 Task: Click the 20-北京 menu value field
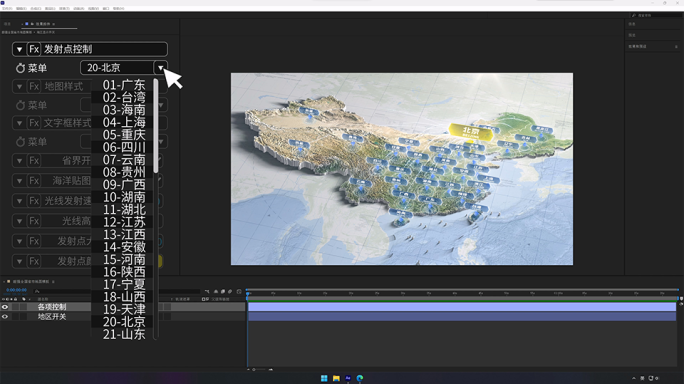pos(117,68)
